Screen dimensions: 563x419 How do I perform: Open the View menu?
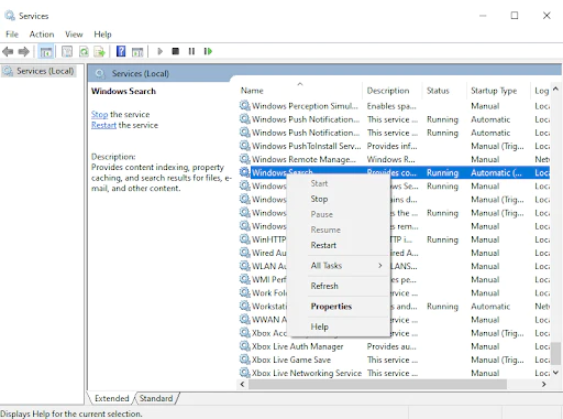74,34
